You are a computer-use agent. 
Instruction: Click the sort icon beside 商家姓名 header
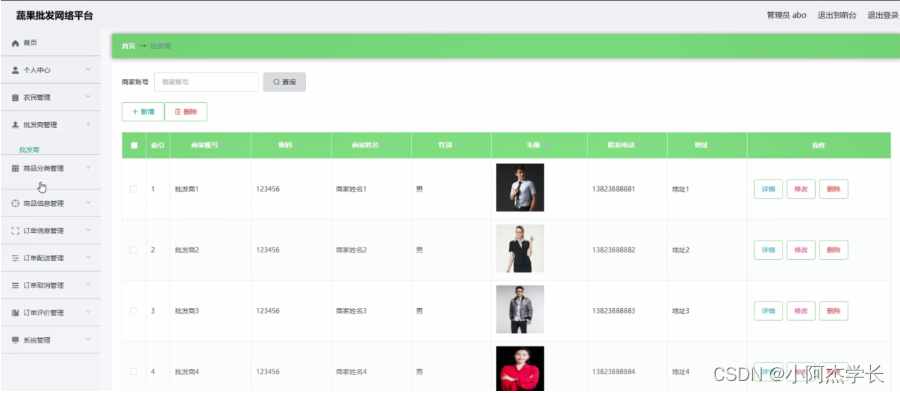coord(385,146)
